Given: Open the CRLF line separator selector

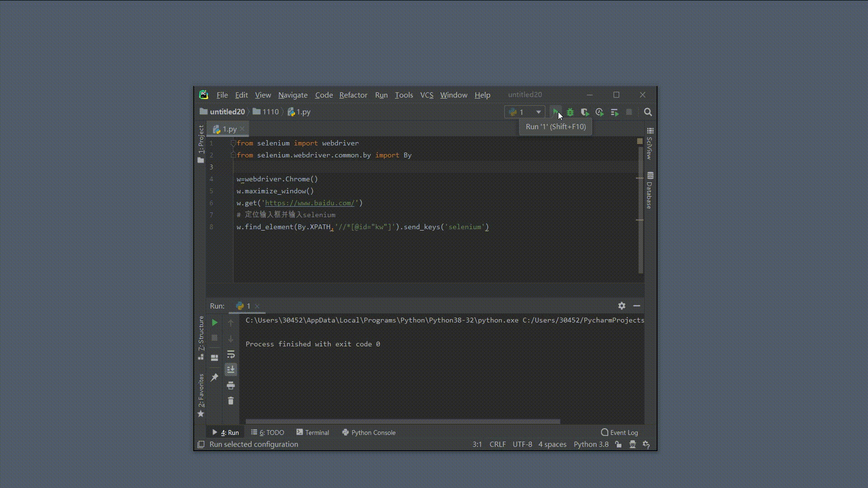Looking at the screenshot, I should point(497,445).
